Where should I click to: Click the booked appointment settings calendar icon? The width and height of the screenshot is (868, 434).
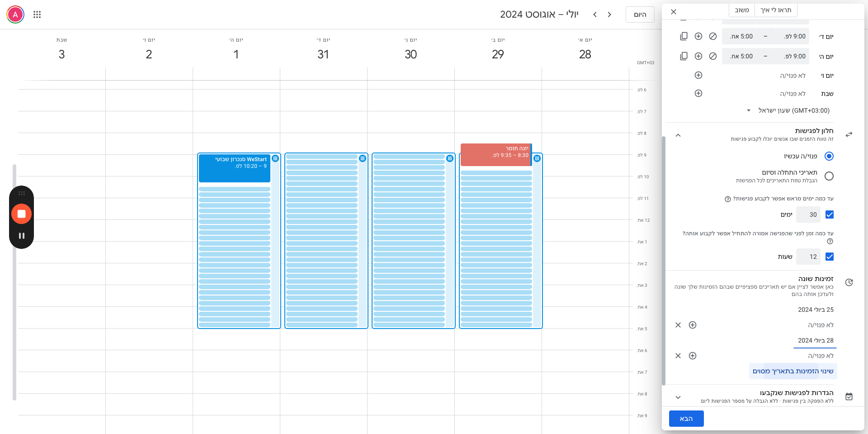[x=849, y=396]
